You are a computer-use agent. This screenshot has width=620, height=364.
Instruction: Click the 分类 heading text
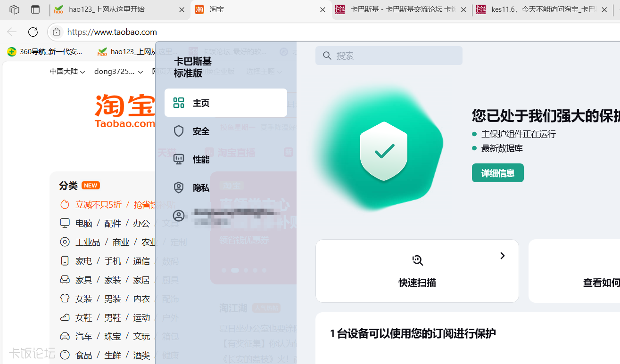(x=68, y=186)
